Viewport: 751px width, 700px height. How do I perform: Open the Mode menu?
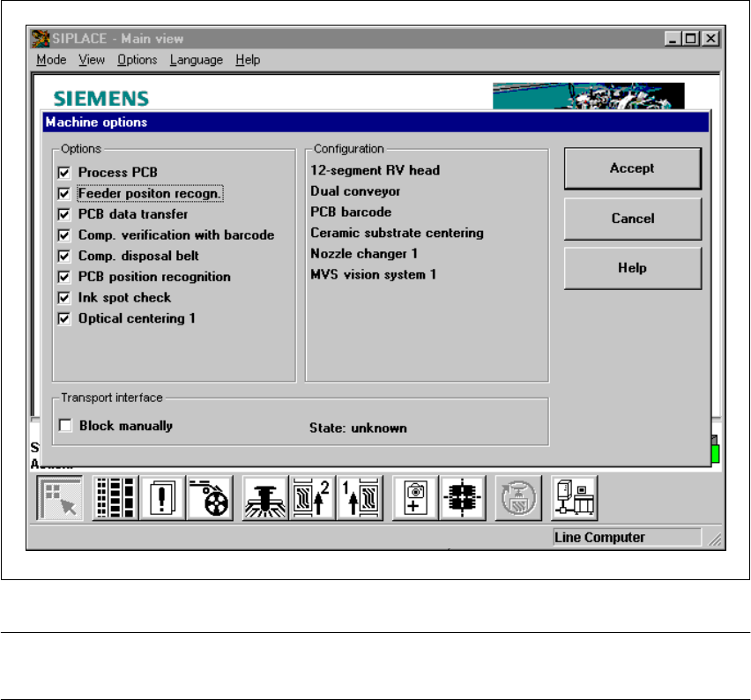click(x=51, y=60)
